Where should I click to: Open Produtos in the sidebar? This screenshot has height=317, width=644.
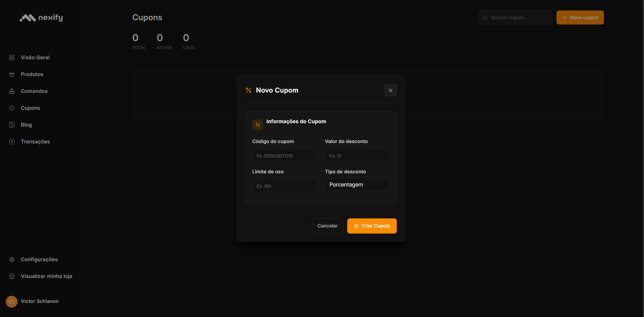tap(32, 74)
